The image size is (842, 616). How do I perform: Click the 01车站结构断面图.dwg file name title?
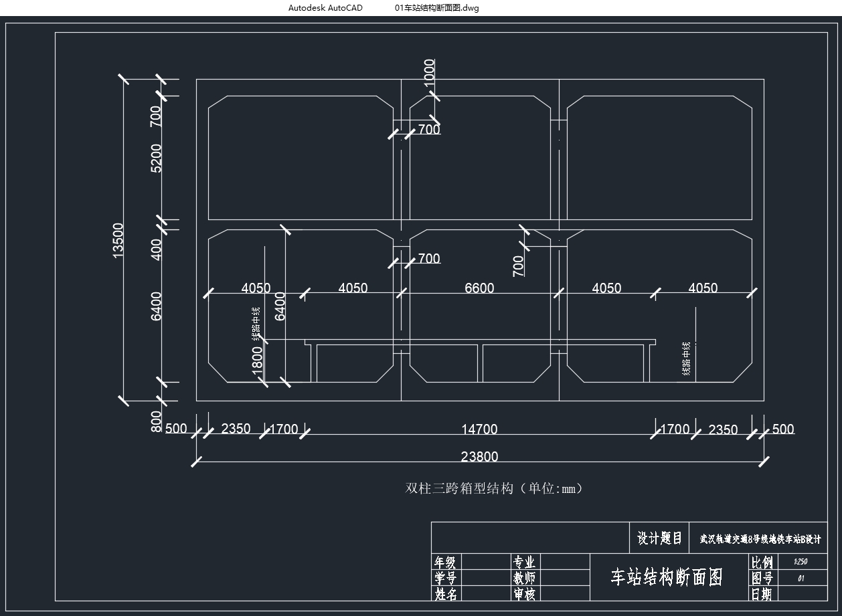[436, 8]
